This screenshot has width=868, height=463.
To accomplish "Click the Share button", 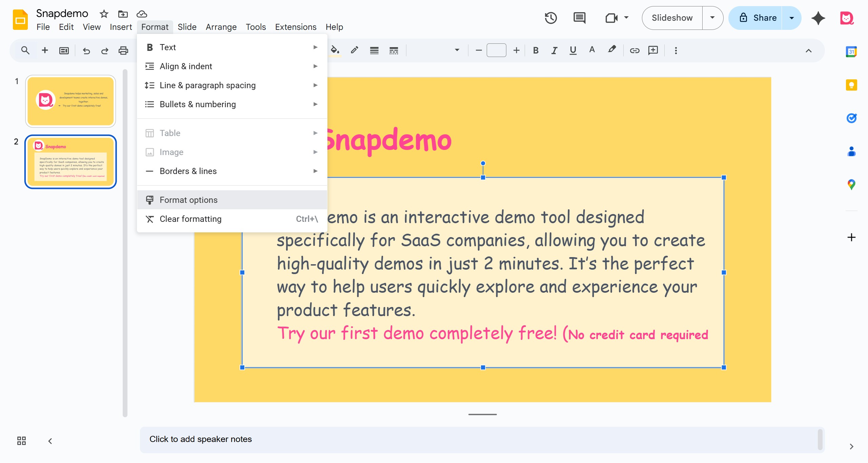I will coord(756,18).
